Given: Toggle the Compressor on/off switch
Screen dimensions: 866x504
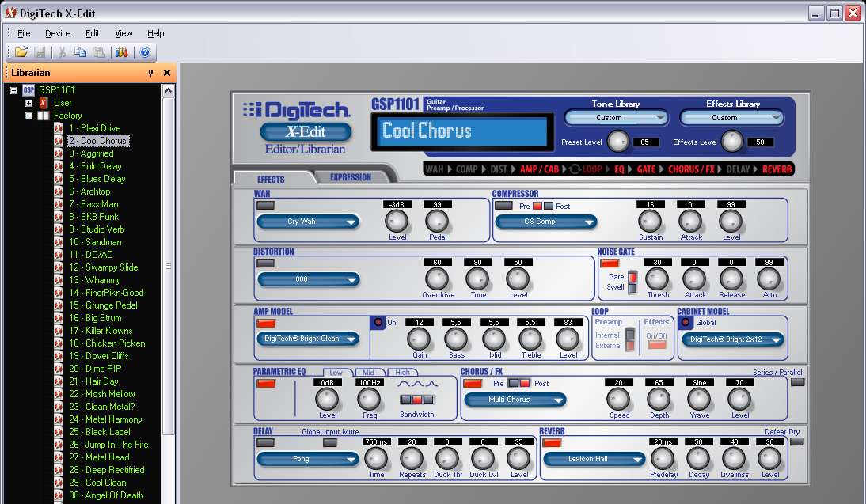Looking at the screenshot, I should tap(503, 206).
